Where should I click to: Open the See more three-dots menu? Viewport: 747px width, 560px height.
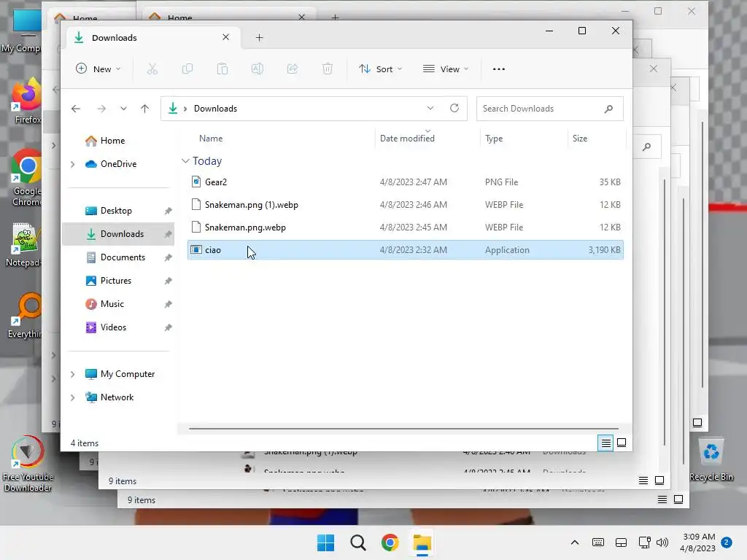(499, 69)
